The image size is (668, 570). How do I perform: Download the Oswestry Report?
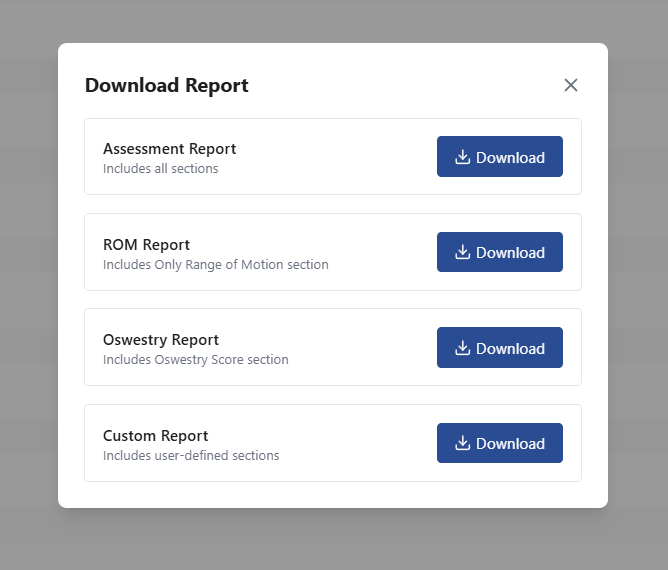pos(500,348)
